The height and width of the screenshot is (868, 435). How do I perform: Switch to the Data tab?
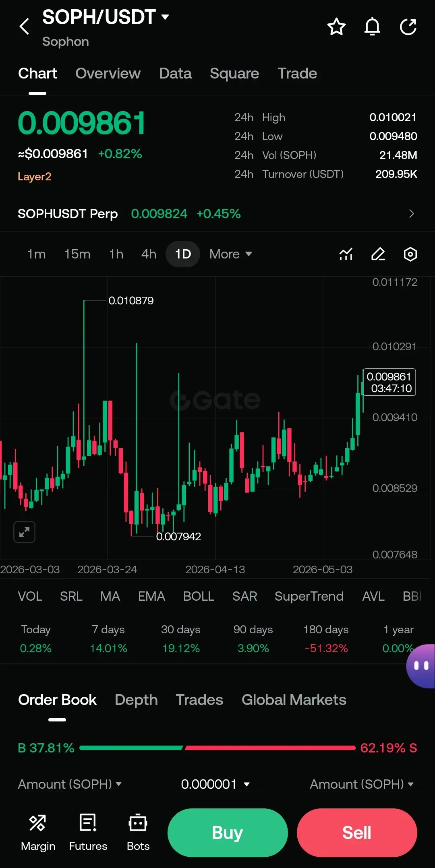click(175, 74)
